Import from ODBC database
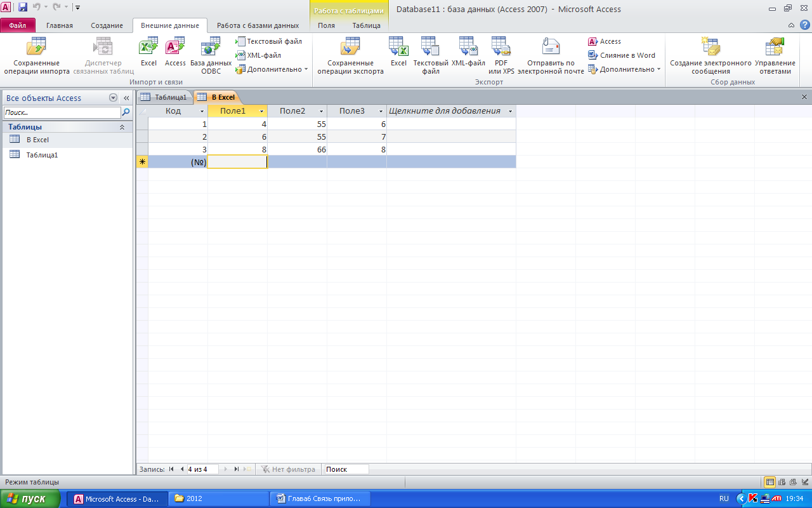The width and height of the screenshot is (812, 508). click(x=211, y=56)
